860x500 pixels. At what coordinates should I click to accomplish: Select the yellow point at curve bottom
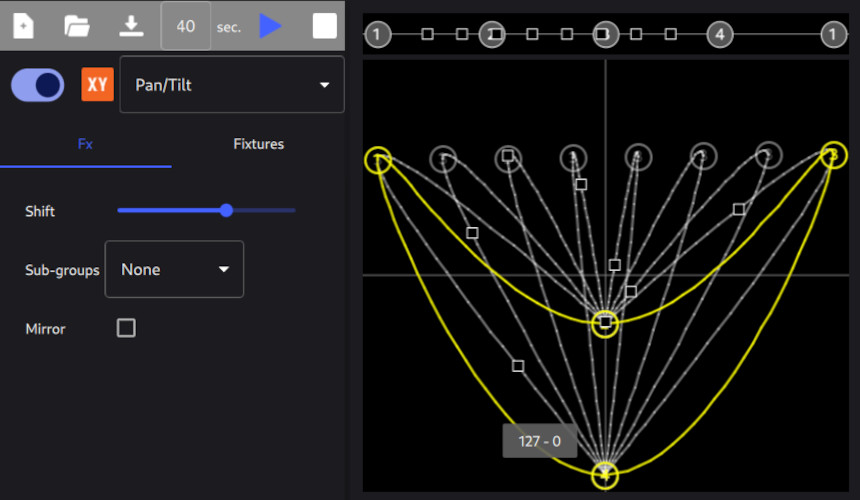pos(605,475)
